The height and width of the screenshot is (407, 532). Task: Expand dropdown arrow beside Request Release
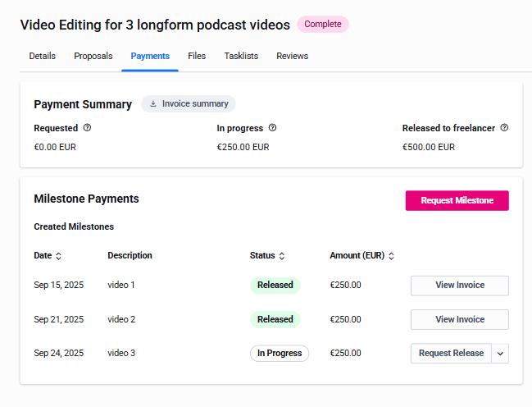[501, 354]
